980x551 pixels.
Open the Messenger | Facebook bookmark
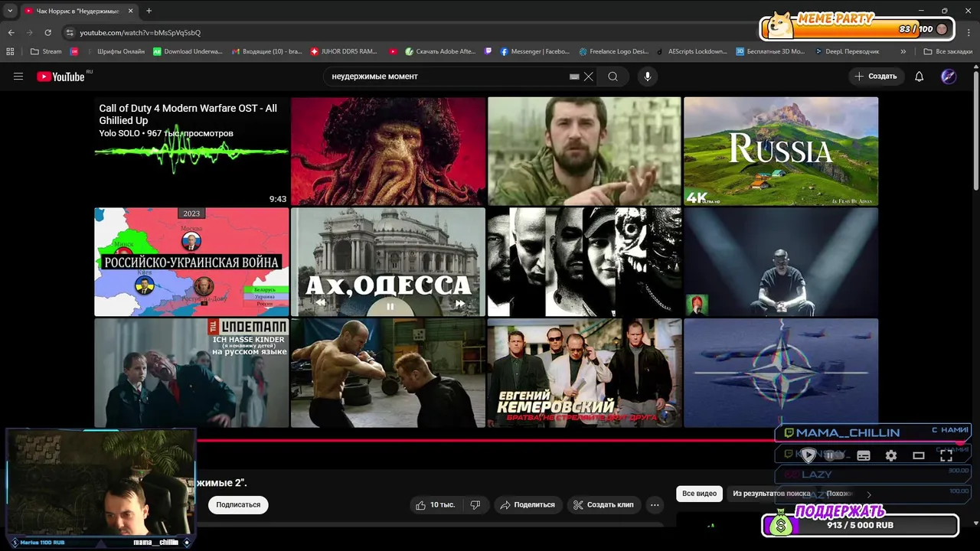point(535,51)
